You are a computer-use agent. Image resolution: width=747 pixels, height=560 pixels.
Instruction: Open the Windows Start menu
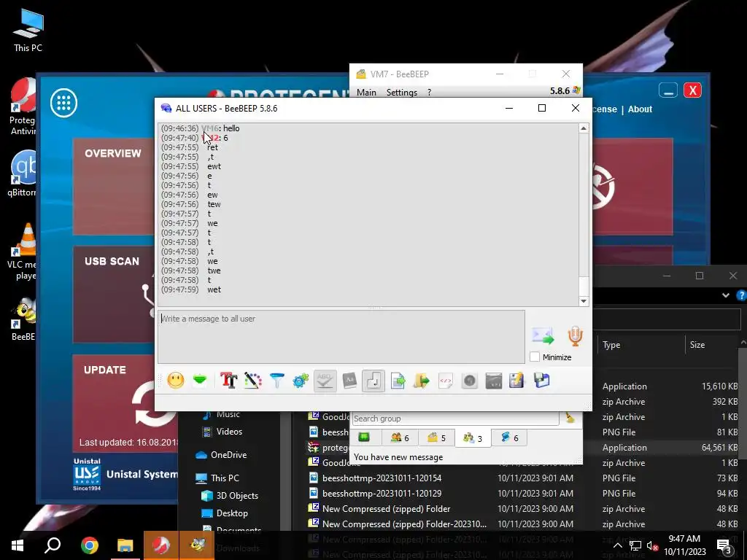pos(18,545)
